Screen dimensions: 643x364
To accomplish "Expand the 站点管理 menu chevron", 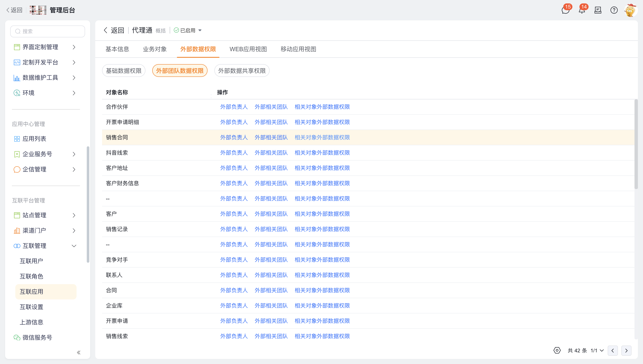I will click(x=74, y=215).
